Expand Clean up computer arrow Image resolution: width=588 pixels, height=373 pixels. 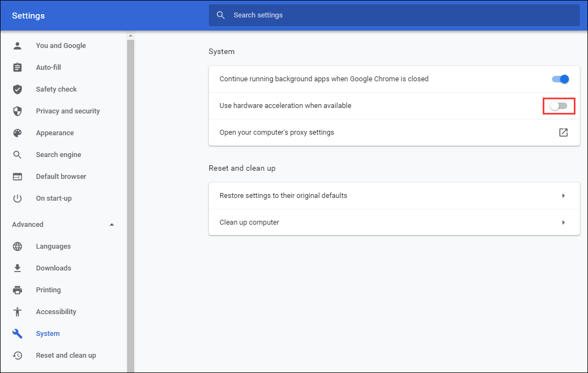[x=563, y=222]
